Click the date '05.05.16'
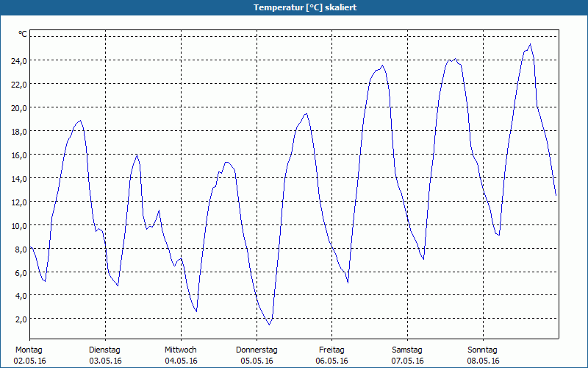 (257, 361)
